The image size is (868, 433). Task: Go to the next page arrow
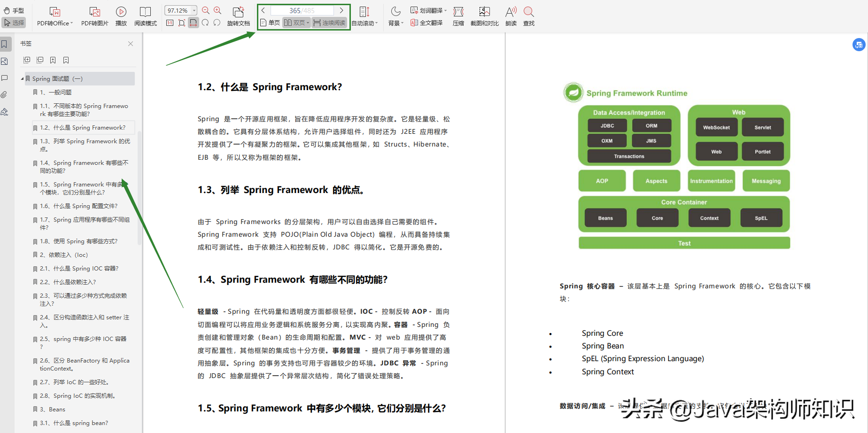coord(341,10)
